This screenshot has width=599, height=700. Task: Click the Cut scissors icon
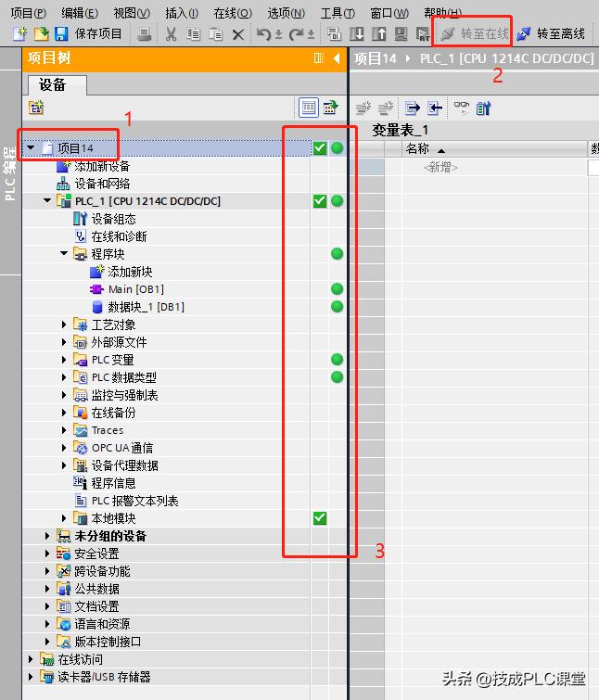click(x=171, y=34)
